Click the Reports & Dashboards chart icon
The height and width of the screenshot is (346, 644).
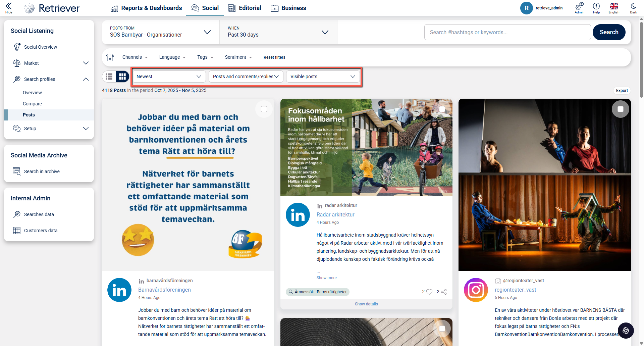114,8
